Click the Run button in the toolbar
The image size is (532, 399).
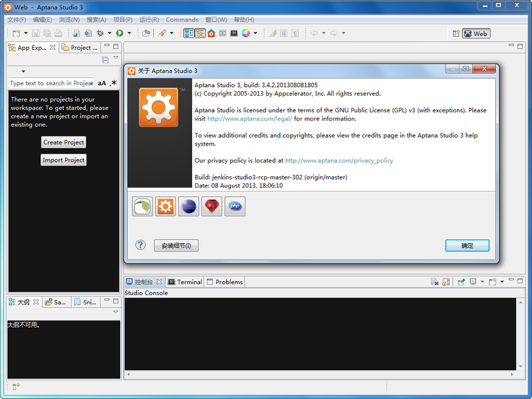pos(119,33)
